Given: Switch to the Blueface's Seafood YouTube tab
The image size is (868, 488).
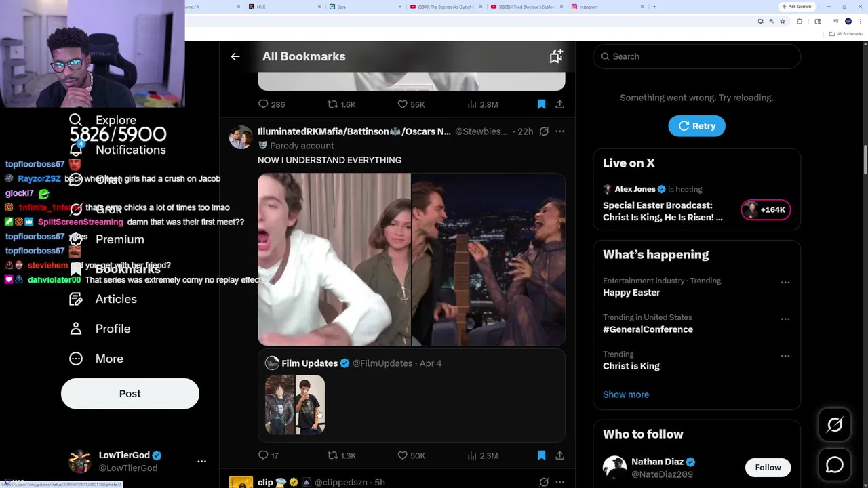Looking at the screenshot, I should pyautogui.click(x=526, y=7).
